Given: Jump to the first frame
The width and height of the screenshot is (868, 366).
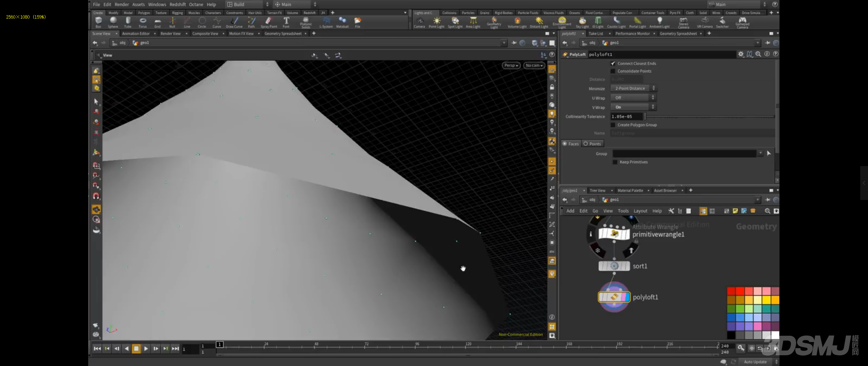Looking at the screenshot, I should pos(97,348).
